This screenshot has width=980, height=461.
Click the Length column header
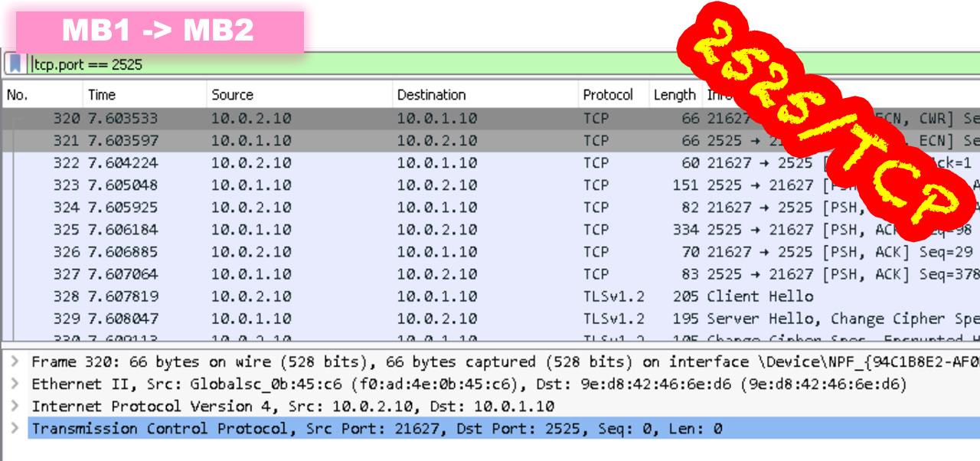tap(674, 94)
